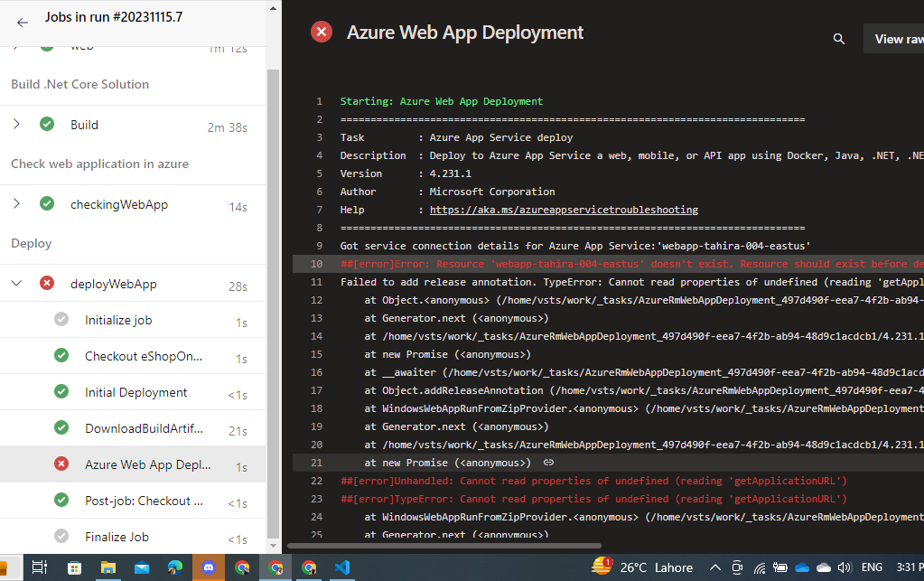Expand the Build job details
The width and height of the screenshot is (924, 581).
15,124
